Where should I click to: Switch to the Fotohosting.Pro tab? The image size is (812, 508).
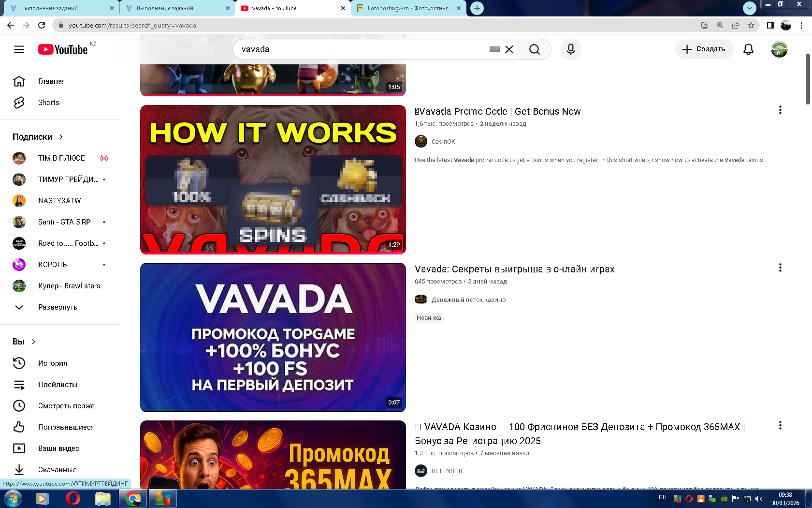tap(409, 8)
